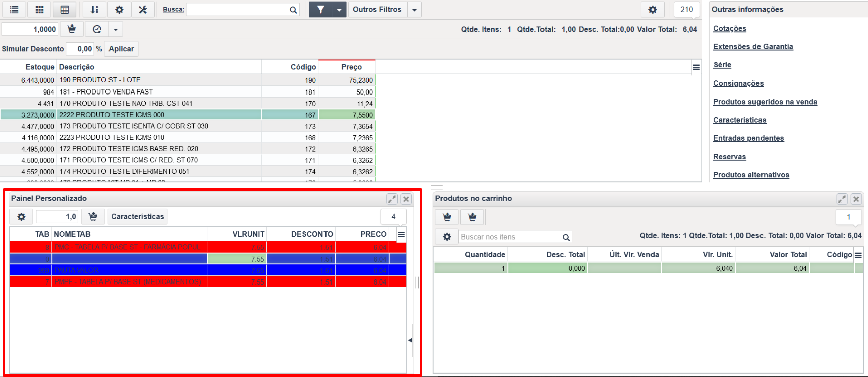868x377 pixels.
Task: Select row 181 - PRODUTO VENDA FAST
Action: (x=187, y=92)
